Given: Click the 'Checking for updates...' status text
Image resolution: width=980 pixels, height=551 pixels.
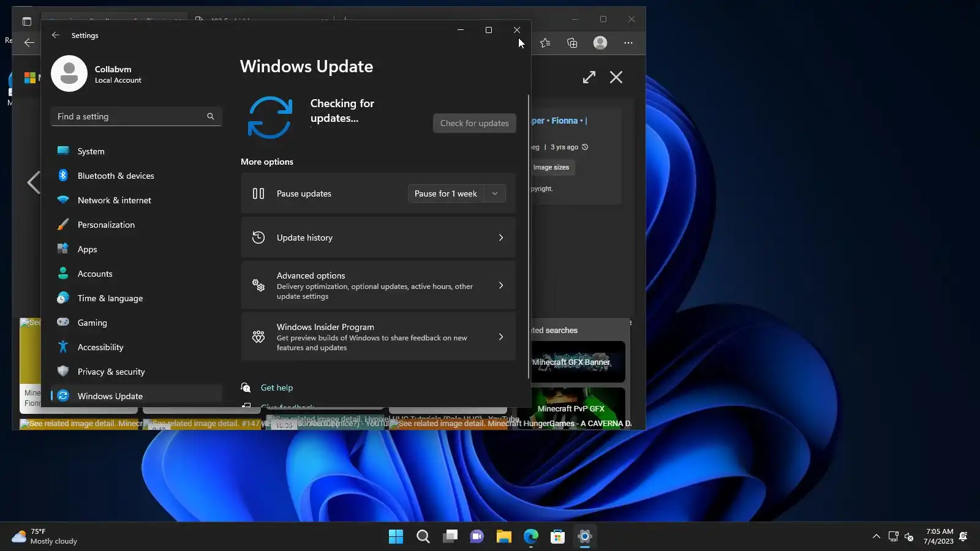Looking at the screenshot, I should [x=342, y=111].
